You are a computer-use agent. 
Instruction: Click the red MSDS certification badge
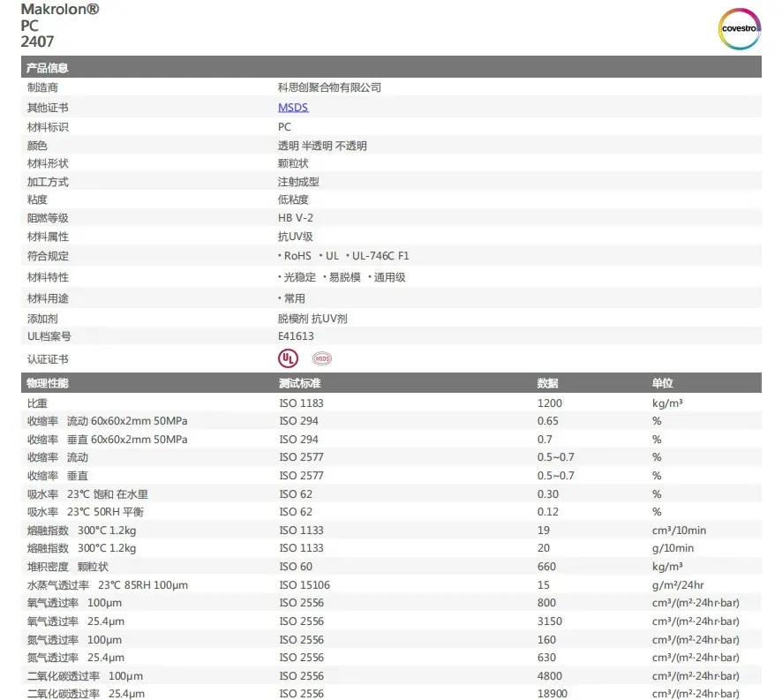coord(321,358)
